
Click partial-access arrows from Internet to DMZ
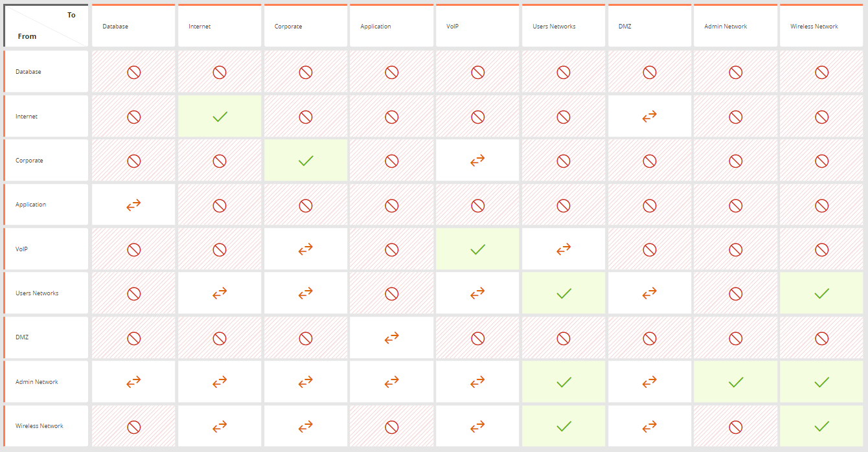coord(649,116)
